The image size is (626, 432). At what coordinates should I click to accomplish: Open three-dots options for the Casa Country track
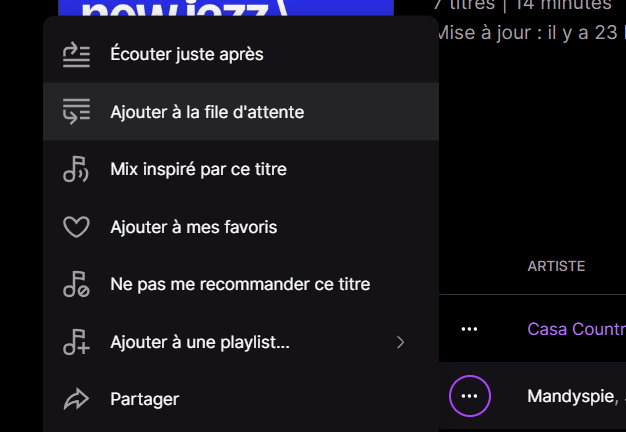pos(469,328)
